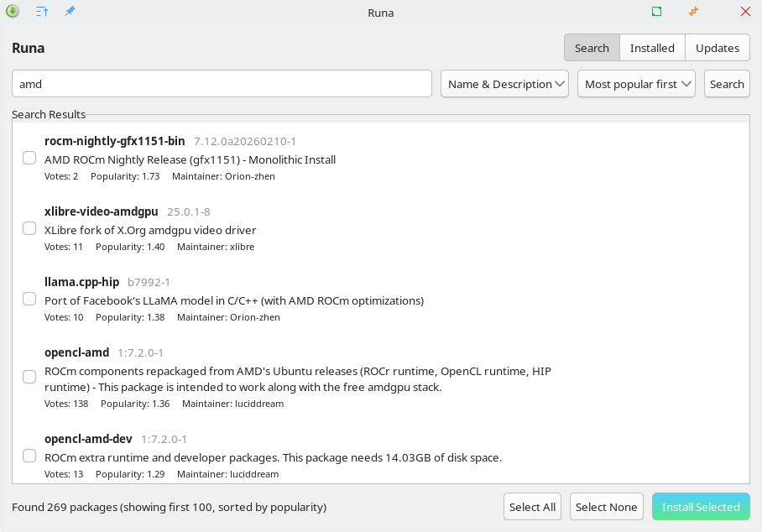The image size is (762, 532).
Task: Mark the opencl-amd-dev checkbox
Action: (x=29, y=456)
